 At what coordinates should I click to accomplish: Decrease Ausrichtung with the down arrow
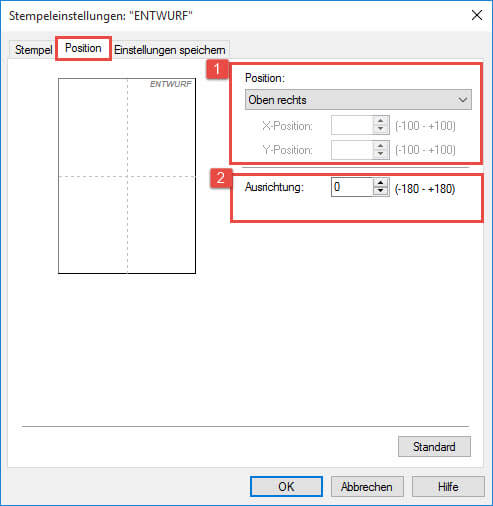381,191
